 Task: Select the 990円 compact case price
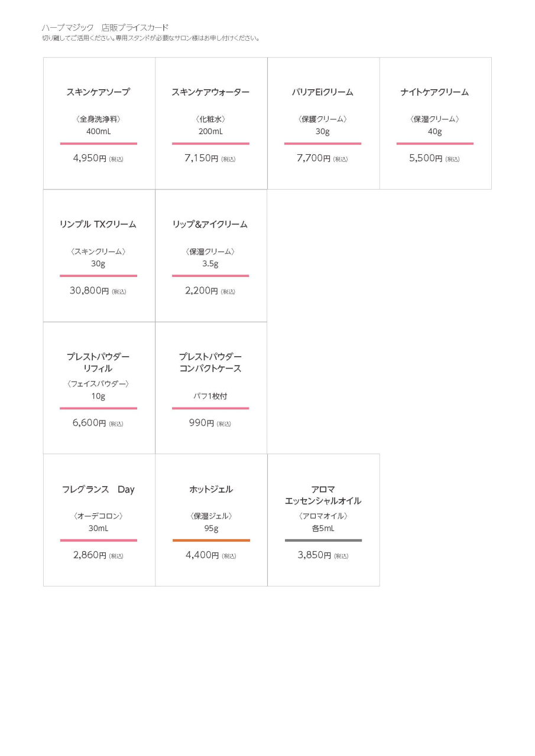pyautogui.click(x=202, y=423)
